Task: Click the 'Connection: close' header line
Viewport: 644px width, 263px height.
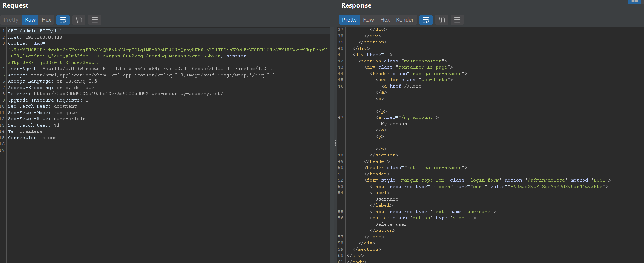Action: click(x=32, y=138)
